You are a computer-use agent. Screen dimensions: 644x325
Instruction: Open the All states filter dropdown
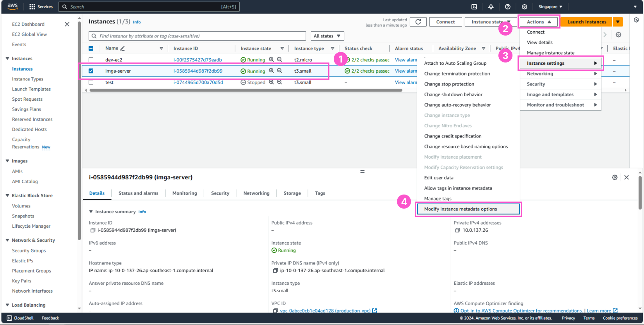coord(327,36)
